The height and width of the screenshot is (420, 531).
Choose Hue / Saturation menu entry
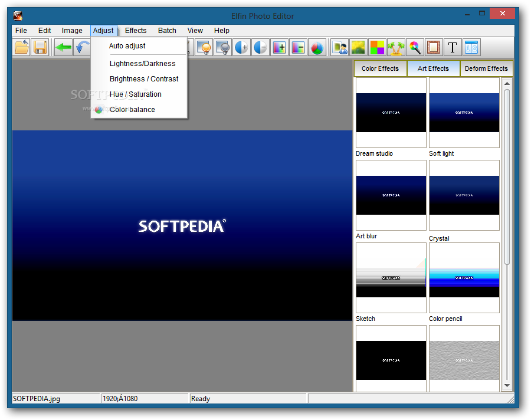(139, 94)
